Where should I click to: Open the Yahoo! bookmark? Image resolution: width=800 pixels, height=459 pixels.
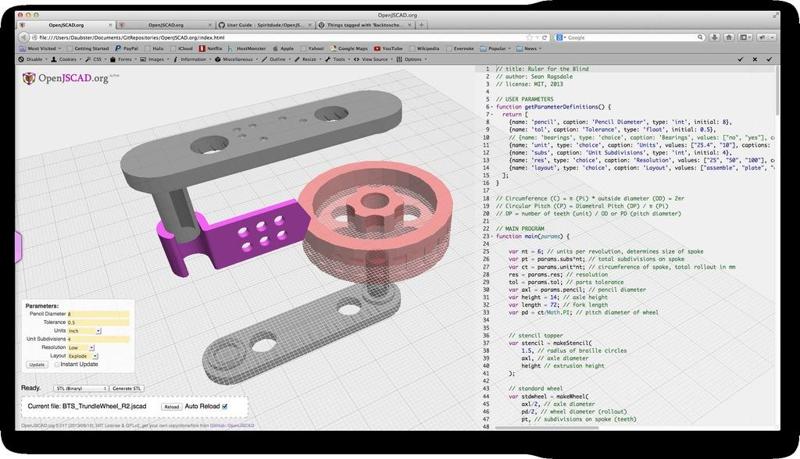312,48
